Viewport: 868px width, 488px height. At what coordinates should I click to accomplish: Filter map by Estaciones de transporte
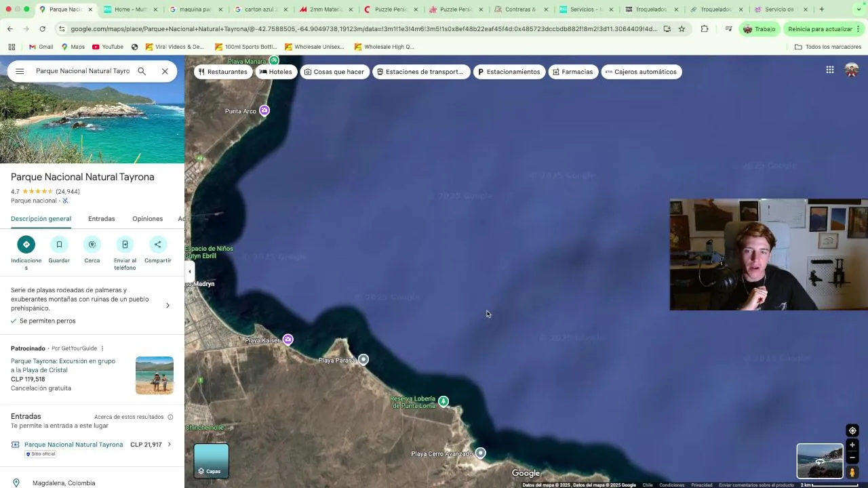pyautogui.click(x=421, y=72)
